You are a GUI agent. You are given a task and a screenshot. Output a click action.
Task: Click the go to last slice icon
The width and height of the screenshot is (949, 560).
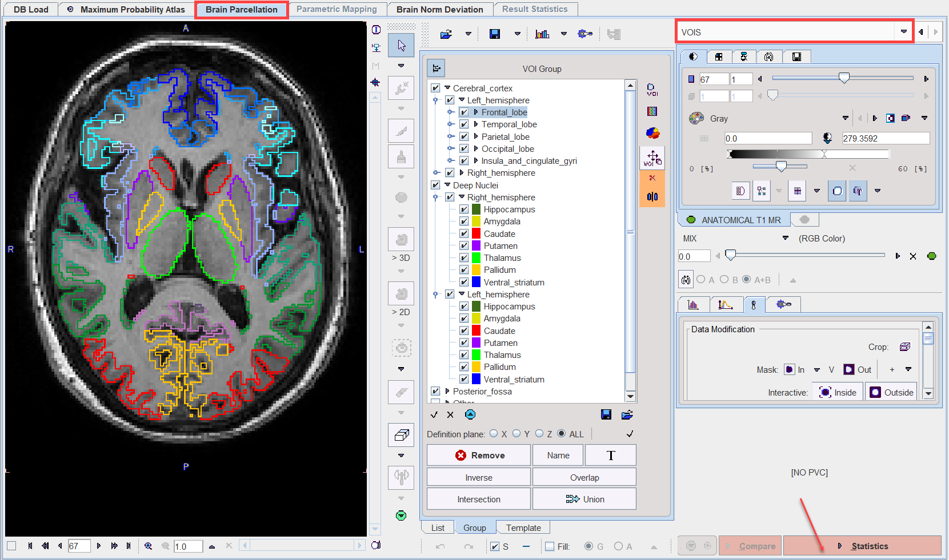[129, 546]
